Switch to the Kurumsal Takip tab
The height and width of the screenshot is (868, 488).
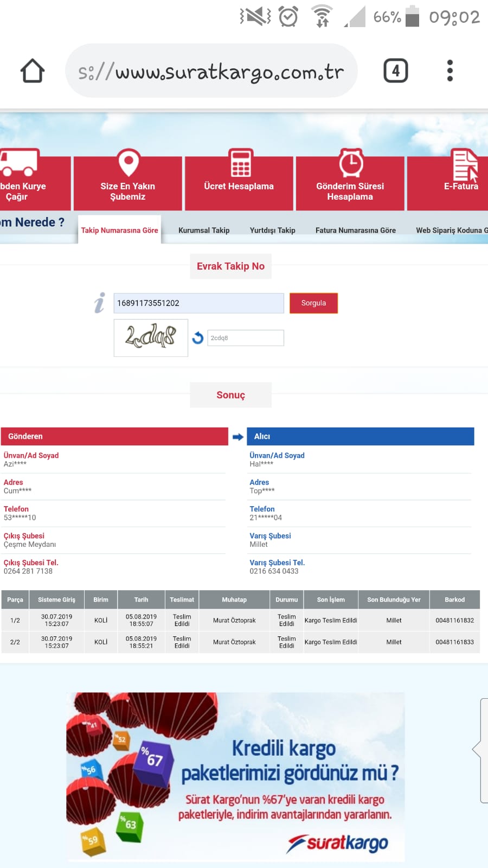(x=204, y=230)
